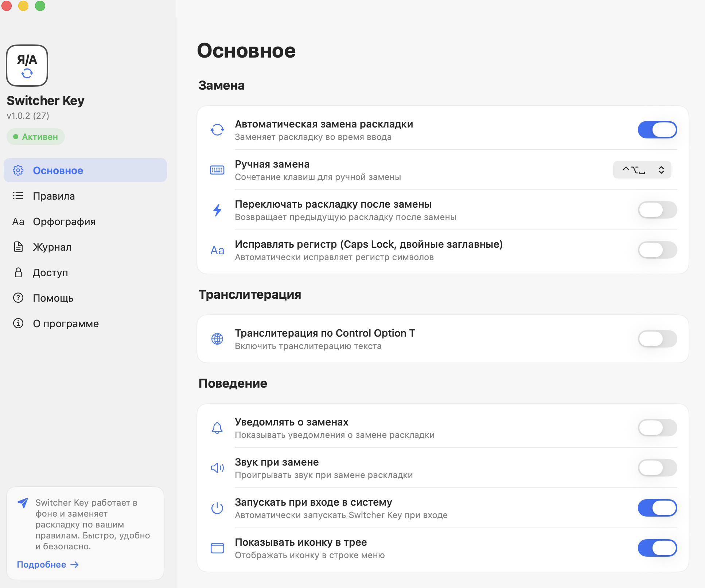
Task: Enable Транслитерация по Control Option T
Action: (x=657, y=339)
